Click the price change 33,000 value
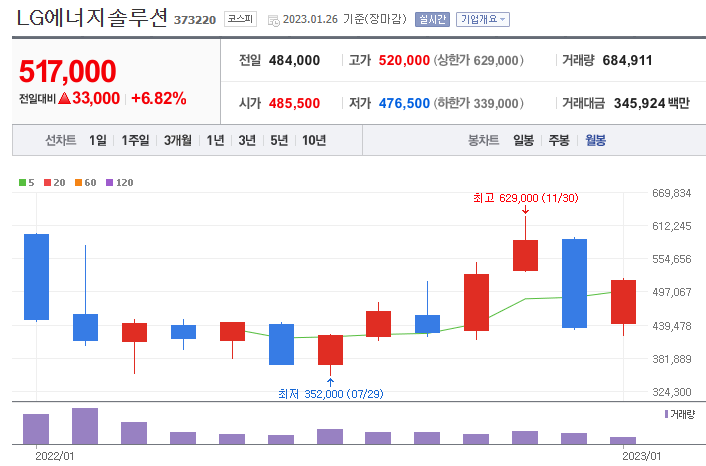The image size is (706, 466). click(x=96, y=98)
